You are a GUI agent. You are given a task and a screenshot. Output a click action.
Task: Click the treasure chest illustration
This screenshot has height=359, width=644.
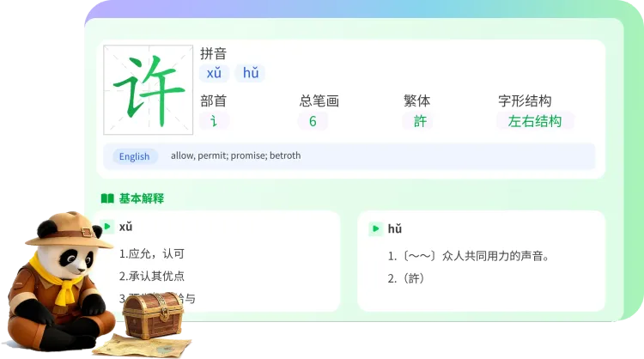[153, 315]
